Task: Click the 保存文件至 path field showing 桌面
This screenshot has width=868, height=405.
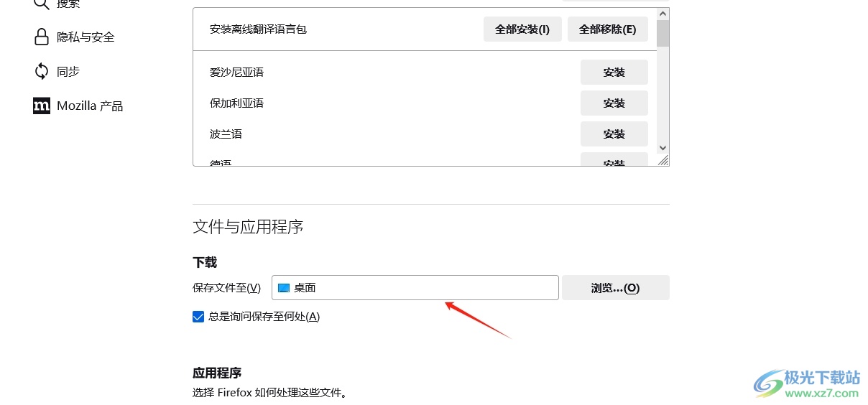Action: (415, 288)
